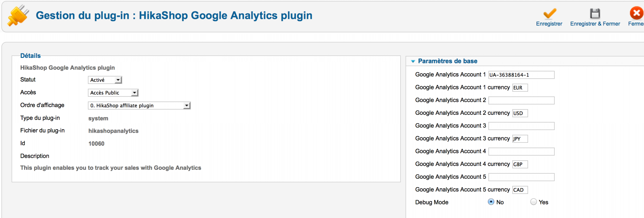This screenshot has height=218, width=644.
Task: Click the Account 1 currency EUR field
Action: tap(520, 88)
